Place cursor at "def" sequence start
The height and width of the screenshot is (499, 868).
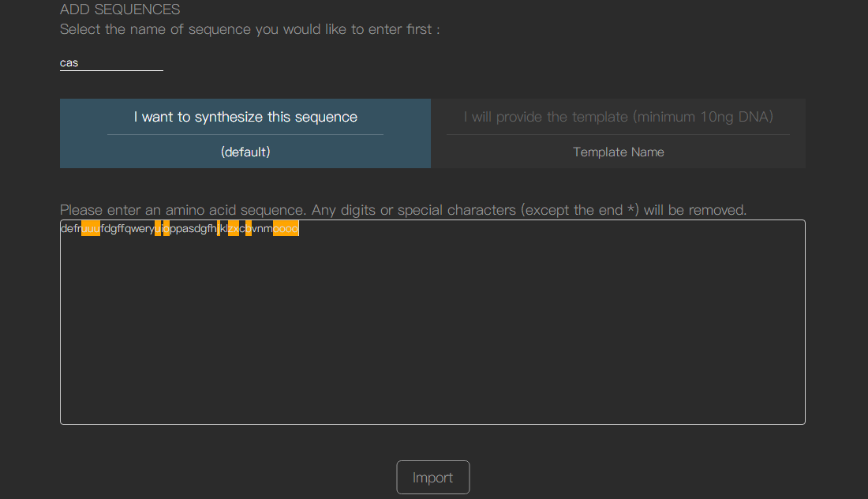pyautogui.click(x=62, y=229)
